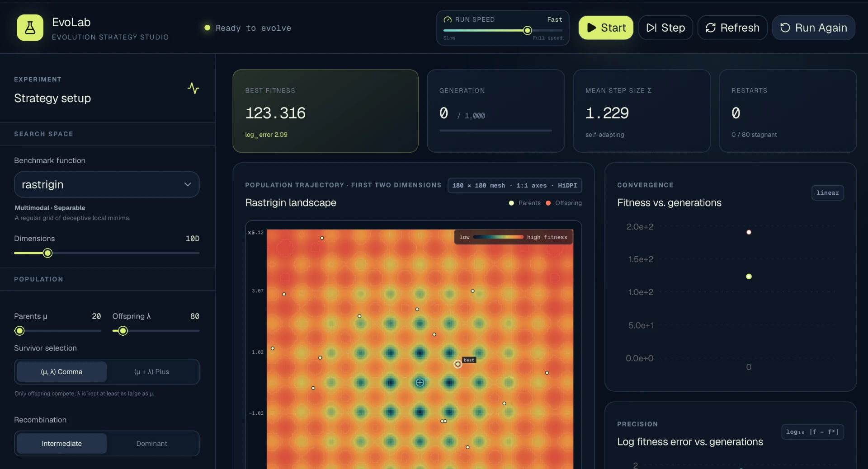Click the Best Fitness card
Screen dimensions: 868x469
click(x=325, y=111)
